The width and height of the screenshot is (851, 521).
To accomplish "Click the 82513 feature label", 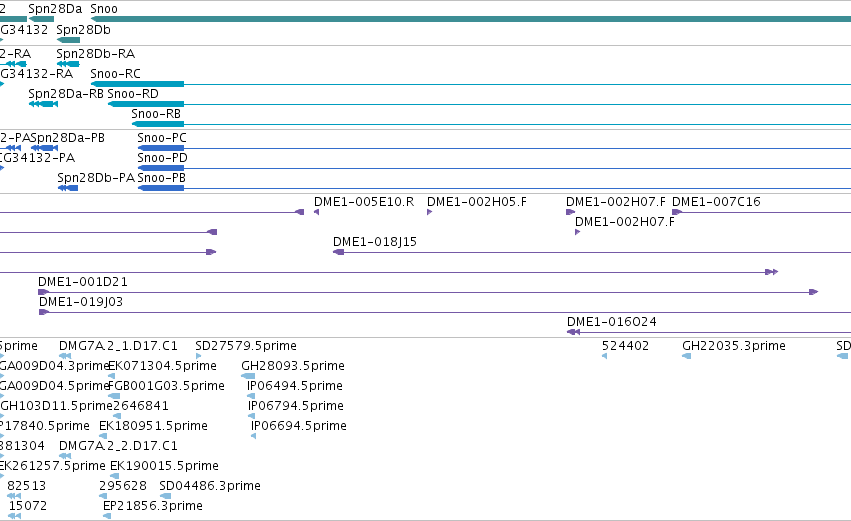I will click(27, 486).
